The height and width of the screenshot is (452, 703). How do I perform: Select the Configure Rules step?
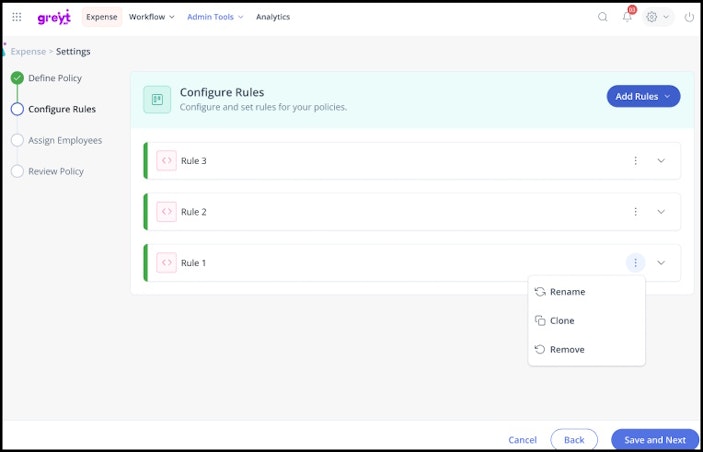pyautogui.click(x=53, y=109)
